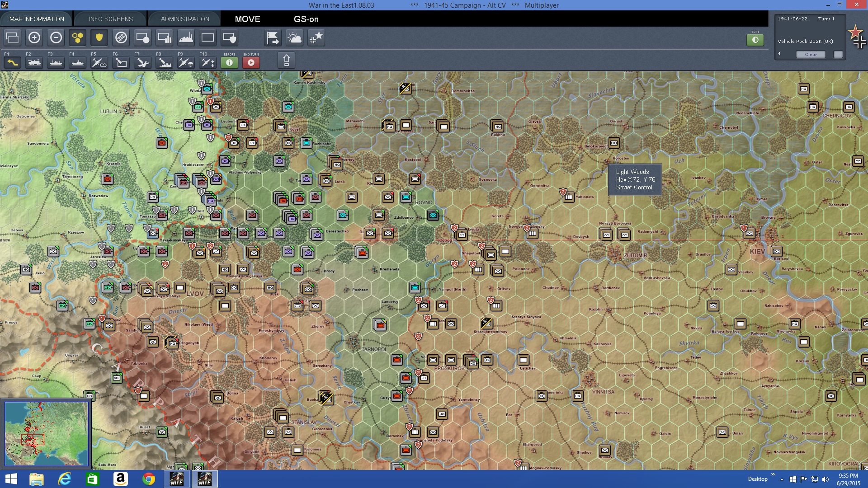Image resolution: width=868 pixels, height=488 pixels.
Task: Open Amazon from the taskbar
Action: pyautogui.click(x=120, y=479)
